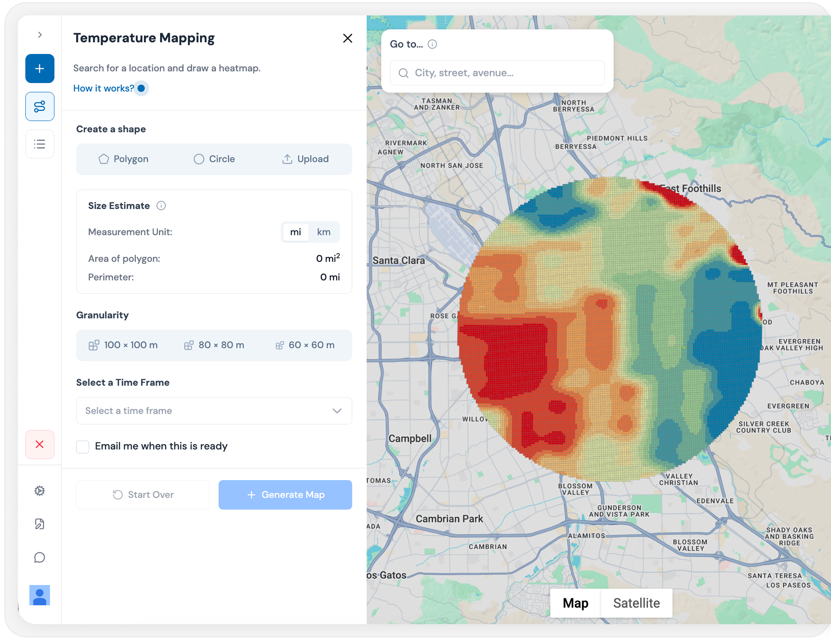
Task: Expand the sidebar with the chevron arrow
Action: point(40,34)
